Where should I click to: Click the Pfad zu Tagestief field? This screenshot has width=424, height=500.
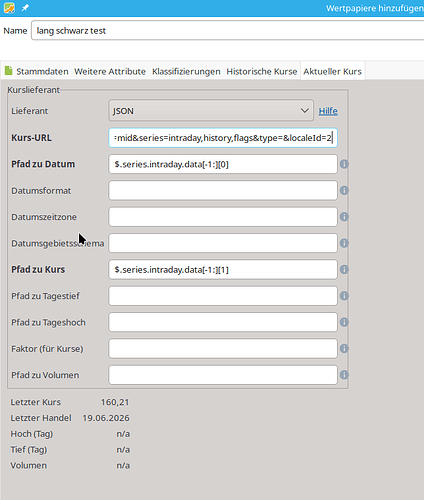223,296
